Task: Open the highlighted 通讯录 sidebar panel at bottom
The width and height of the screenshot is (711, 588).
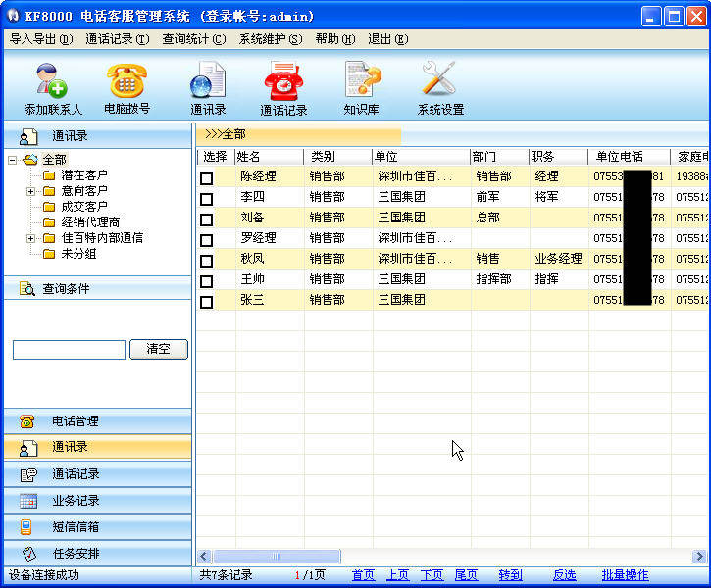Action: [x=98, y=447]
